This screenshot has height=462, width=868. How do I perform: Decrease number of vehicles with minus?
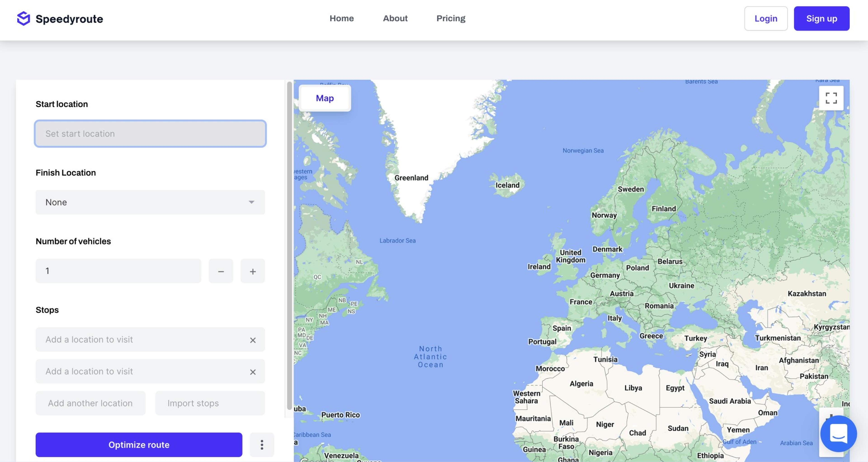point(221,271)
